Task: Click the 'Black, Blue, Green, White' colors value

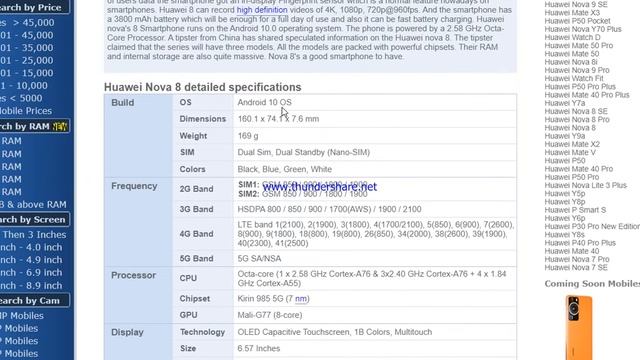Action: click(284, 169)
